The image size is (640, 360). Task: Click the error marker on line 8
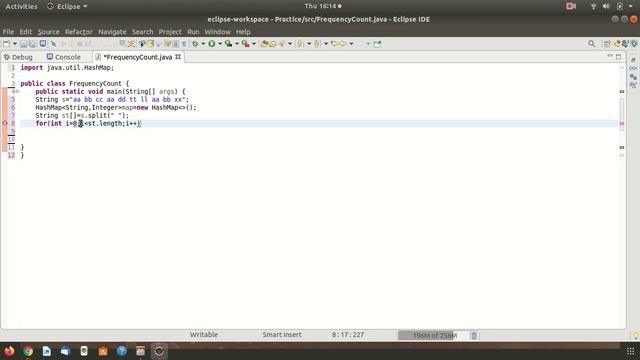(5, 123)
